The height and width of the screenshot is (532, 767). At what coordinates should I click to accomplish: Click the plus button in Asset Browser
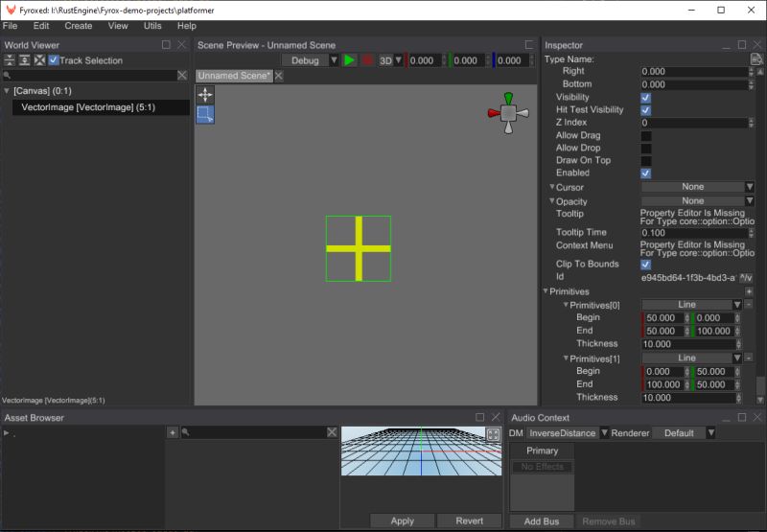[173, 432]
